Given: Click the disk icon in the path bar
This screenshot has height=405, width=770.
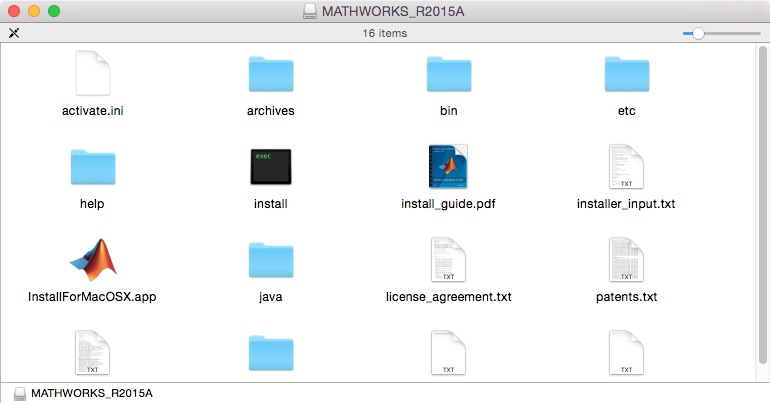Looking at the screenshot, I should (20, 394).
